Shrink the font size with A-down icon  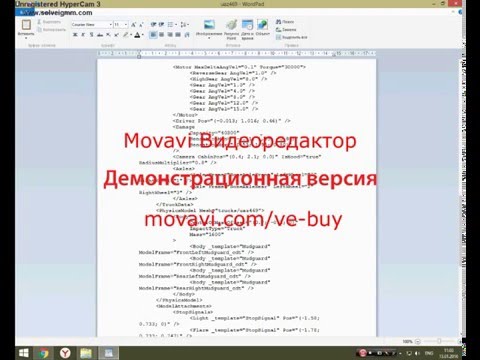pos(141,25)
